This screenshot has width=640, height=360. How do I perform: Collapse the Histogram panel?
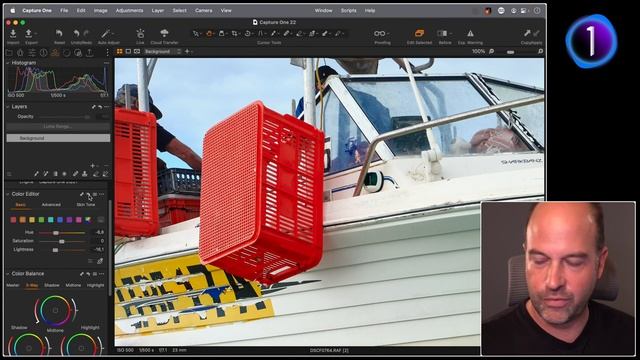pyautogui.click(x=8, y=63)
